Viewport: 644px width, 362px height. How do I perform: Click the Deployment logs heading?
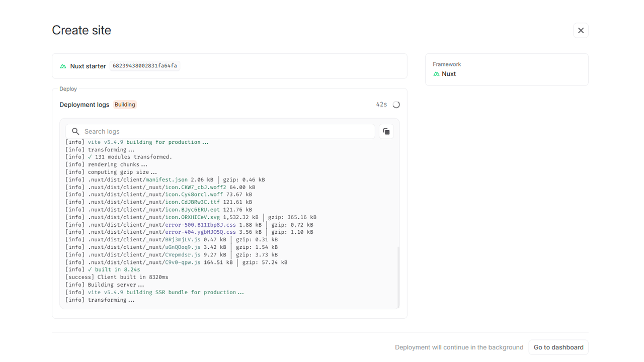84,105
